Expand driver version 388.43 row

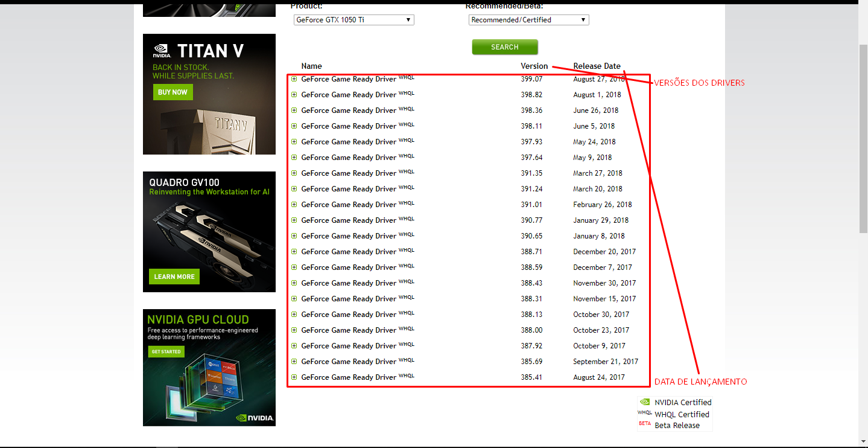[294, 283]
